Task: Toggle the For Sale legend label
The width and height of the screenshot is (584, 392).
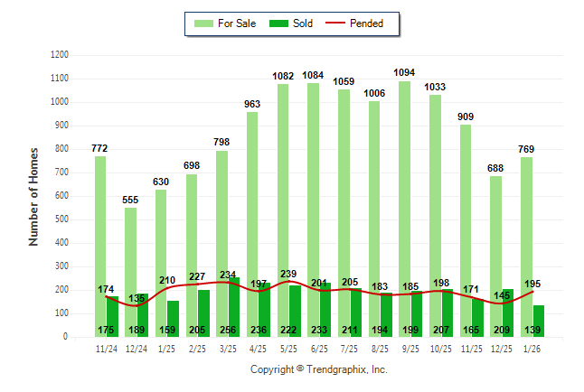Action: 236,23
